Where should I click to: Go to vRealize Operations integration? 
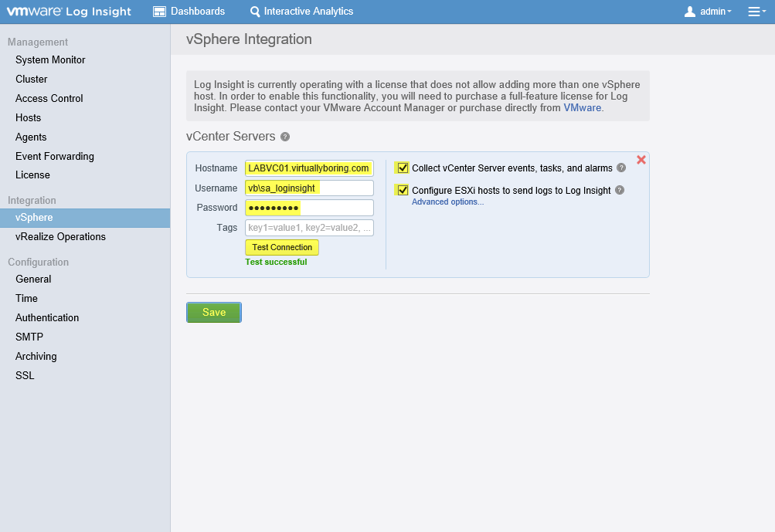[59, 236]
